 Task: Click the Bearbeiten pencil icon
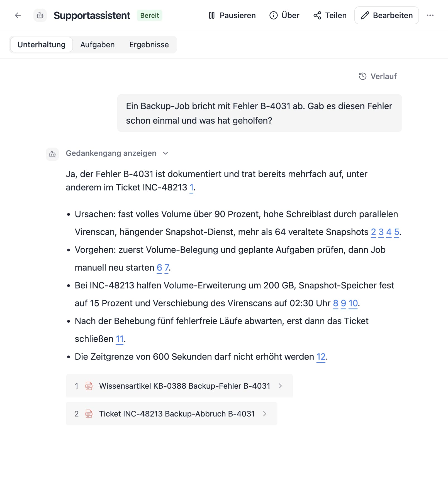[x=365, y=15]
